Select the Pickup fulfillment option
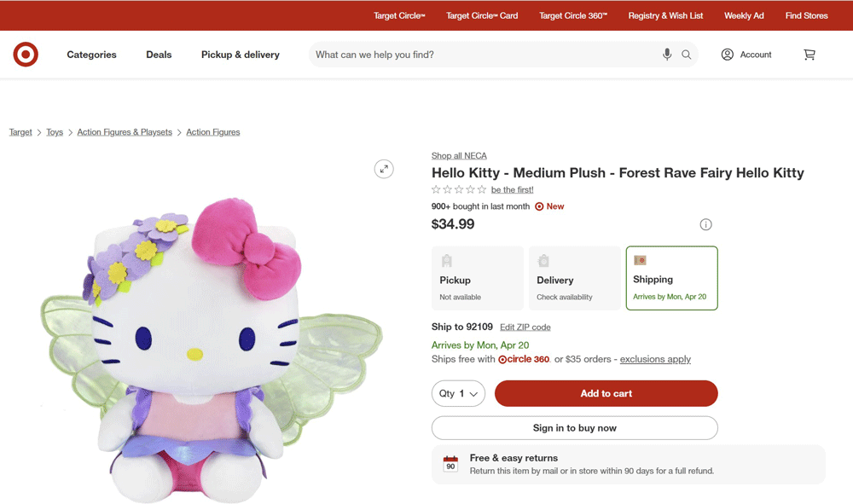The image size is (853, 504). coord(478,278)
